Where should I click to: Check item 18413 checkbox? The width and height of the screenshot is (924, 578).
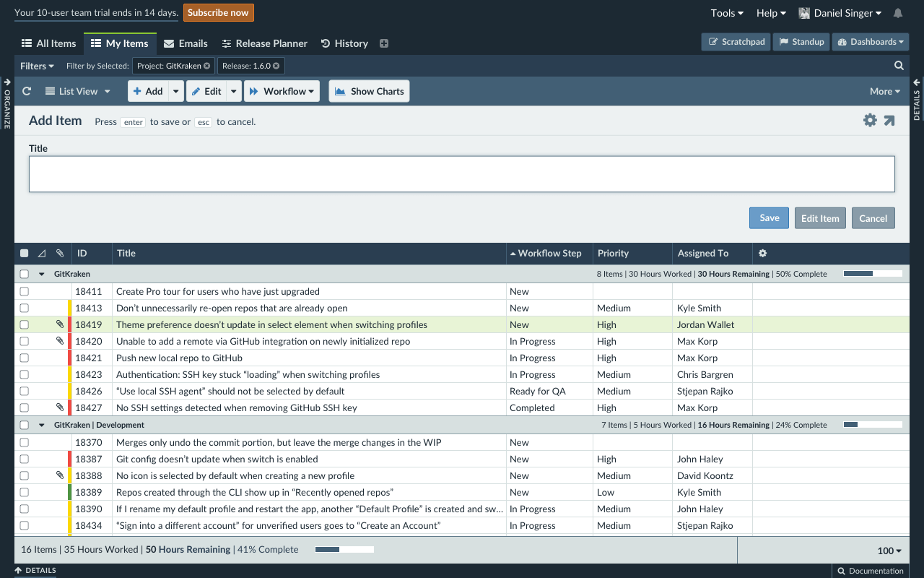[x=25, y=308]
